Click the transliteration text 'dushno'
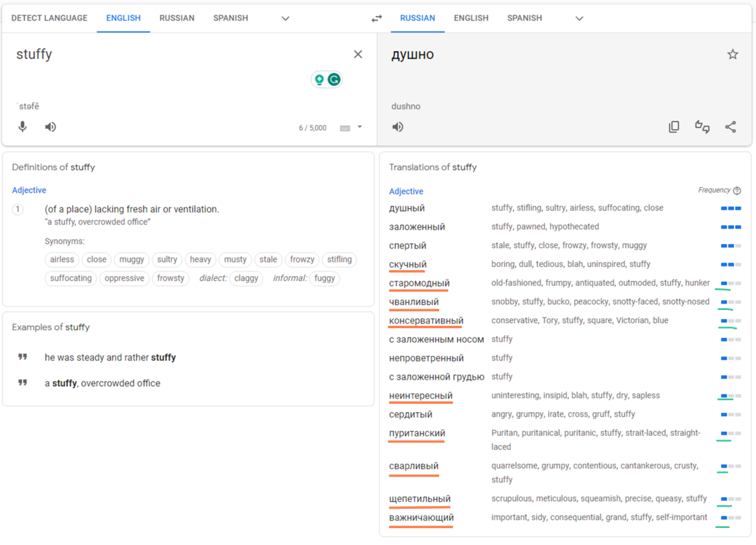756x545 pixels. coord(406,106)
